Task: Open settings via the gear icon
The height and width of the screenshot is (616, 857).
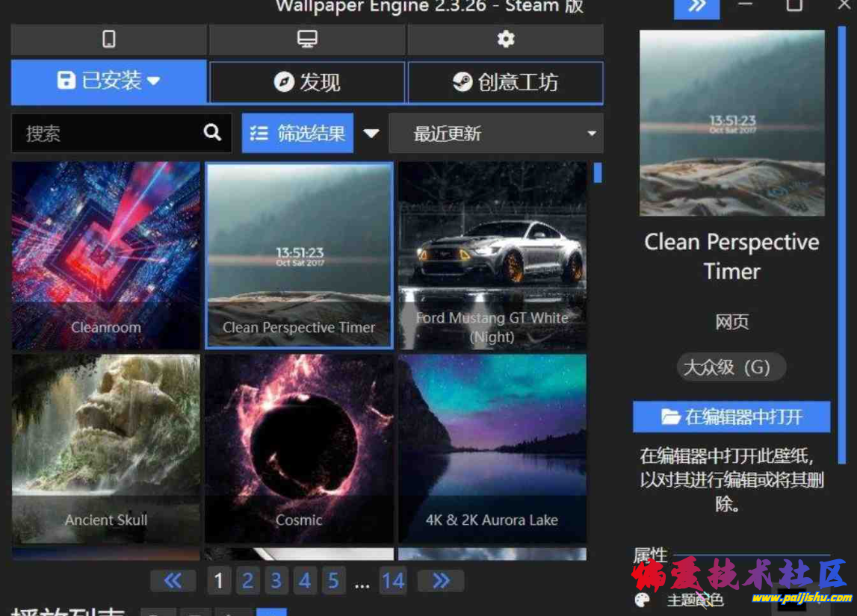Action: [x=505, y=39]
